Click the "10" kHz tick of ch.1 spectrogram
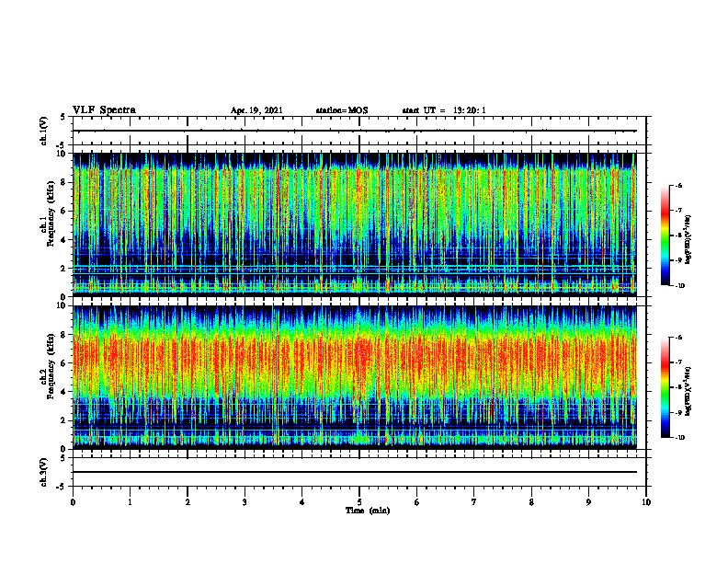The width and height of the screenshot is (728, 563). coord(63,154)
